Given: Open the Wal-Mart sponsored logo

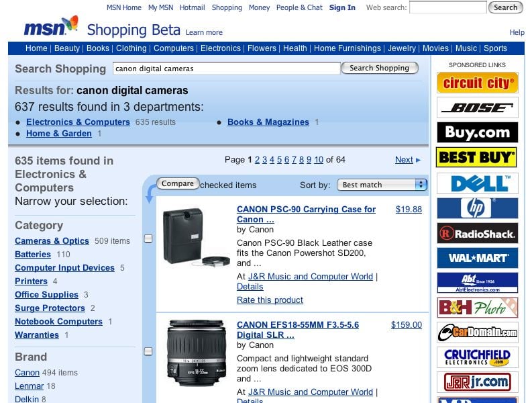Looking at the screenshot, I should coord(478,258).
